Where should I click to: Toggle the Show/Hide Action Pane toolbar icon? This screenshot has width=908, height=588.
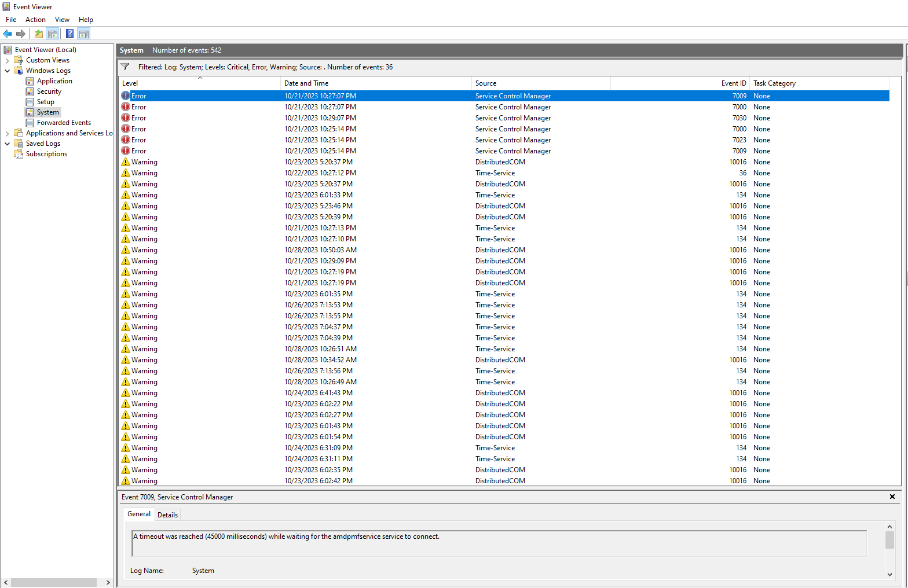point(84,34)
